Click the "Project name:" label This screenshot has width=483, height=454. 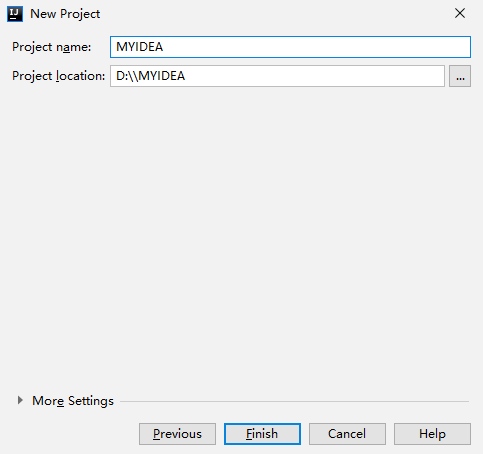pyautogui.click(x=51, y=47)
